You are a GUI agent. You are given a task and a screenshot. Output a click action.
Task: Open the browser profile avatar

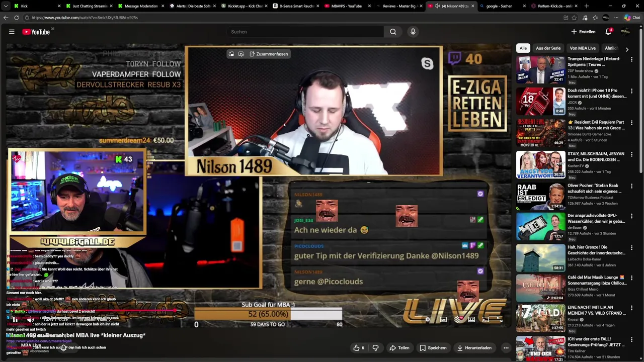(x=606, y=18)
